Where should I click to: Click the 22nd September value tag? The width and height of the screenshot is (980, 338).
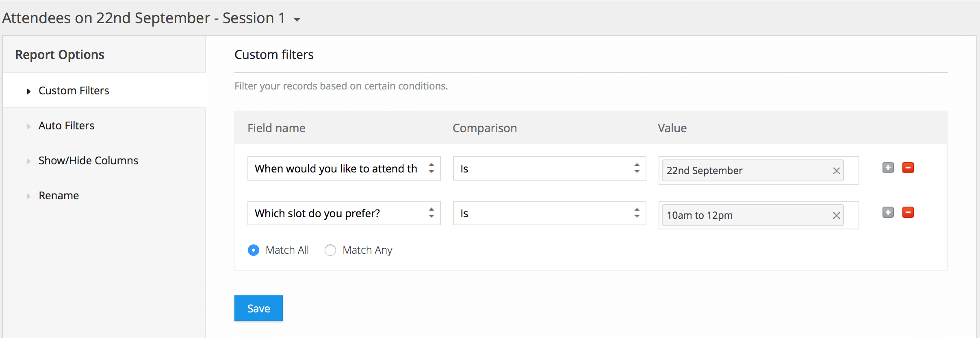[x=752, y=170]
